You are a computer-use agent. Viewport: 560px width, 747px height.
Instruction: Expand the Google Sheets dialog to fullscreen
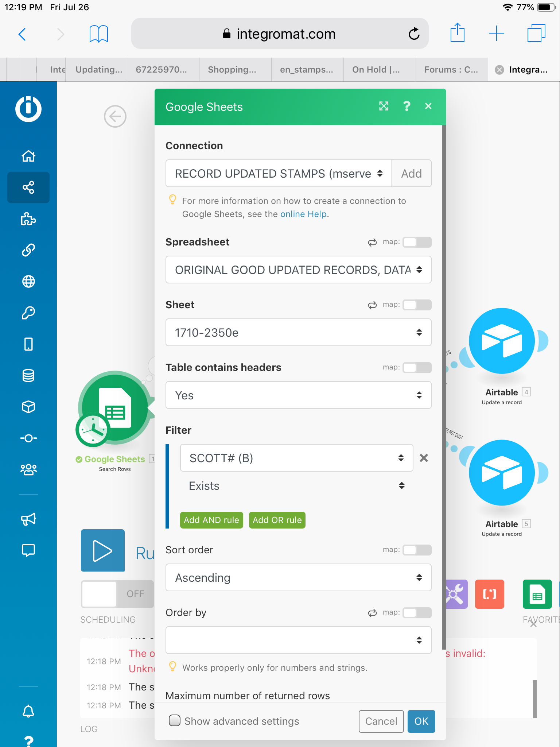(x=384, y=106)
